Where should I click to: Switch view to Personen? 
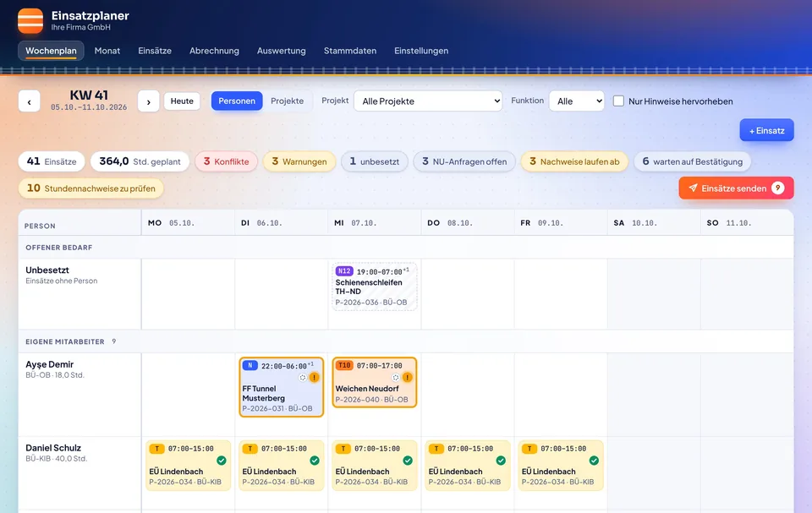tap(237, 101)
